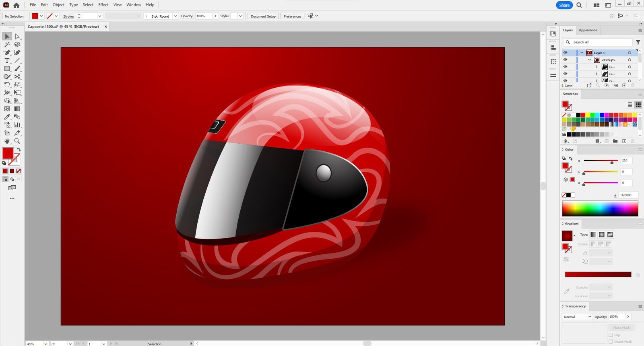Click the R slider in Color panel

click(x=601, y=161)
